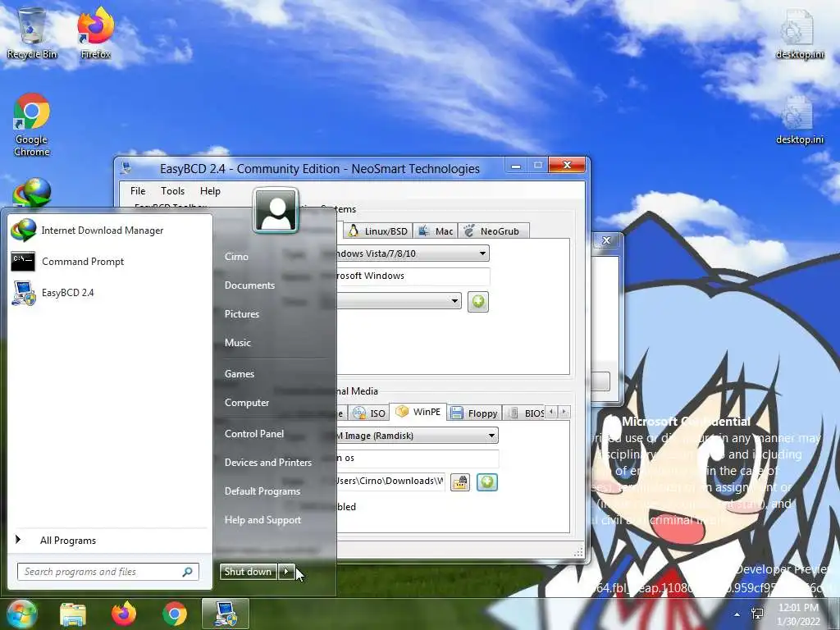This screenshot has width=840, height=630.
Task: Open Computer from Start menu
Action: [x=246, y=402]
